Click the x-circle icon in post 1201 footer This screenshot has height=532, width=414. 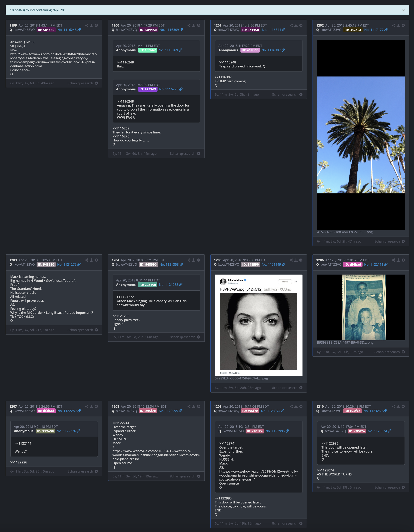(x=301, y=95)
